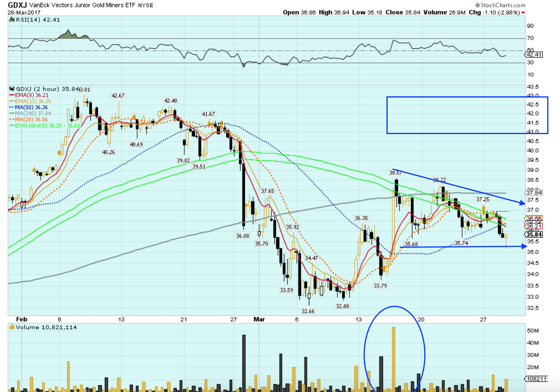This screenshot has width=560, height=392.
Task: Click the copyright symbol before StockCharts.com
Action: pos(478,5)
